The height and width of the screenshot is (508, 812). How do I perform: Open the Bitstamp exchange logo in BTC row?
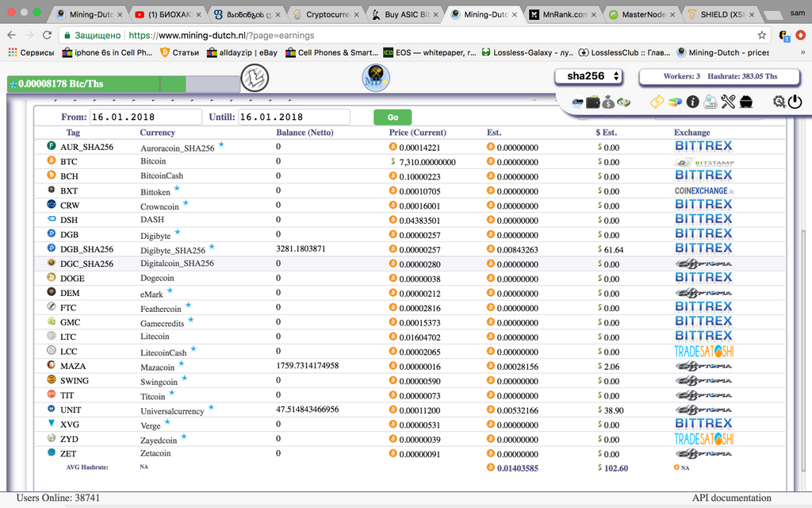point(704,162)
